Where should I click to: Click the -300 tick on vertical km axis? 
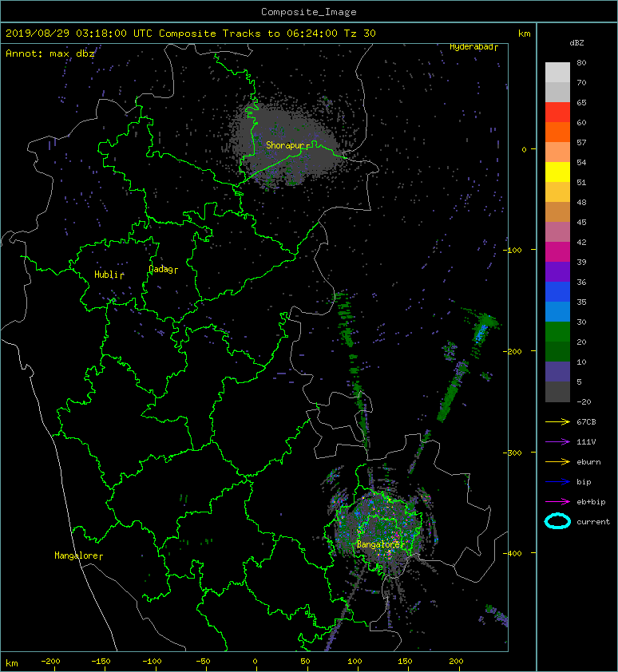pyautogui.click(x=513, y=453)
